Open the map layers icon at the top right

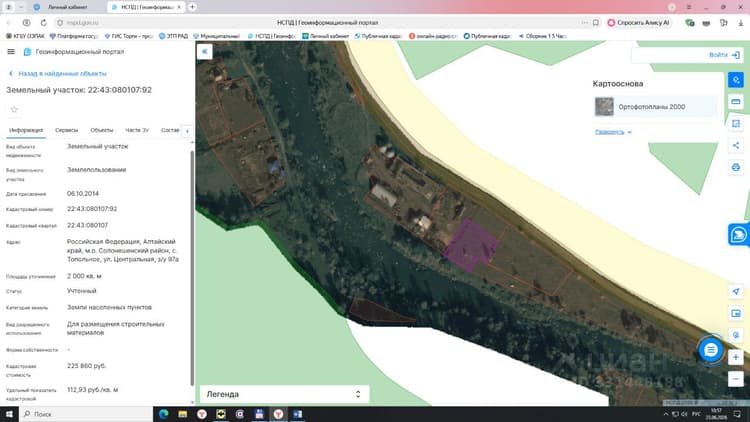pyautogui.click(x=736, y=80)
